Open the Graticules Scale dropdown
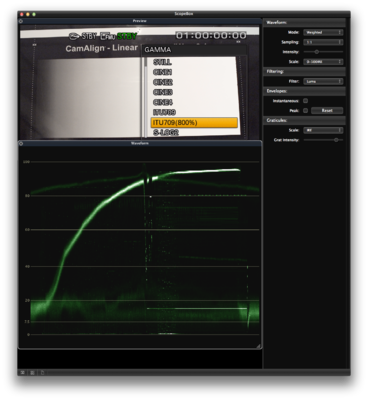Screen dimensions: 368x400 tap(323, 130)
